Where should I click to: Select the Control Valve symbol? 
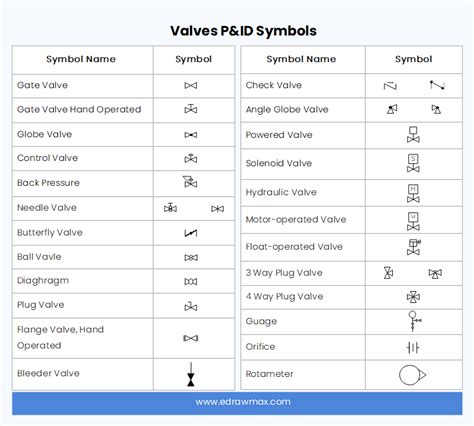(191, 158)
